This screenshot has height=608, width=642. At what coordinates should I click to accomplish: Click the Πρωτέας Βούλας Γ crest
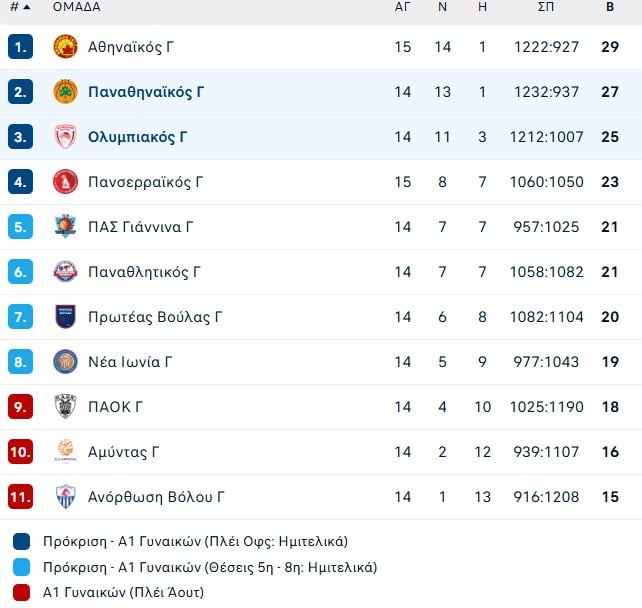point(65,317)
